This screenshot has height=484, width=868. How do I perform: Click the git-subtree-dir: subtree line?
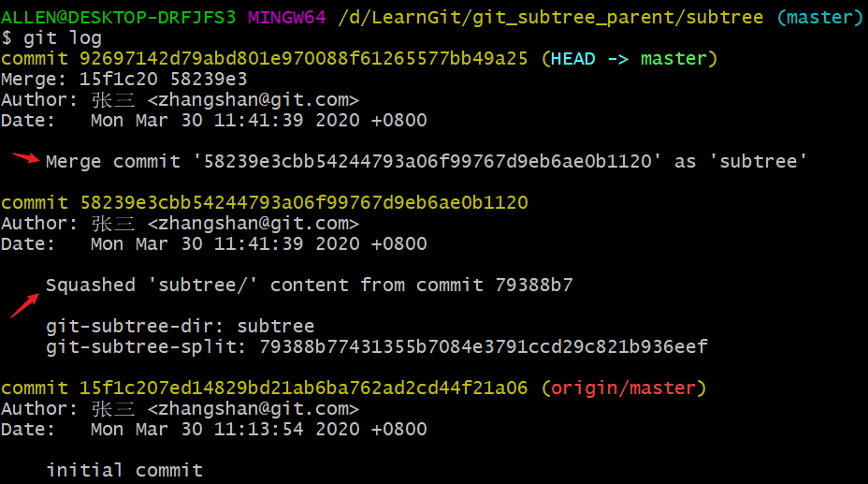coord(180,326)
